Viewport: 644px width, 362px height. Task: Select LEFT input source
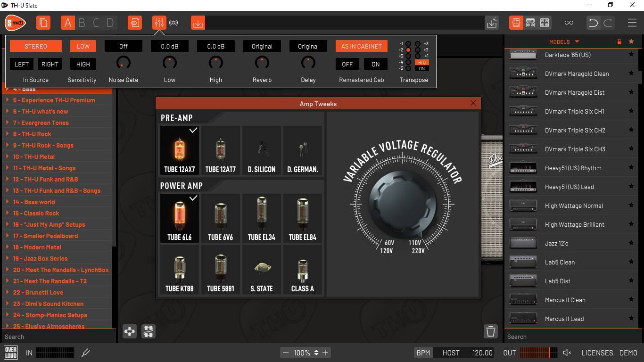coord(22,64)
